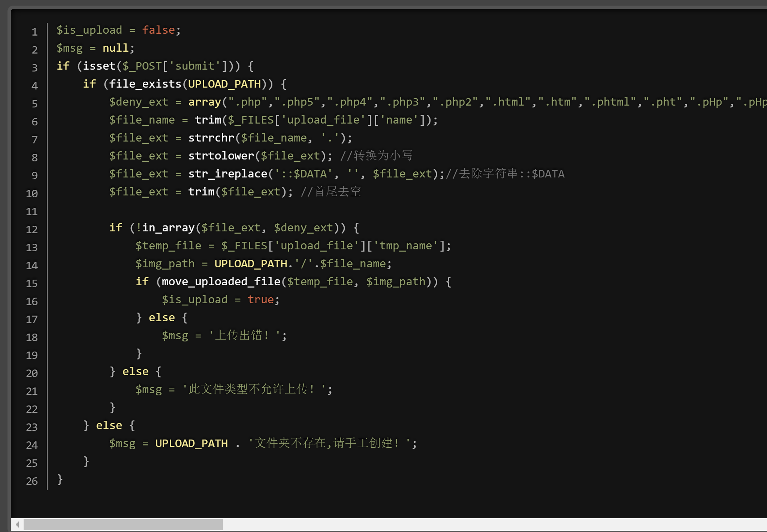Click the true keyword on line 16
This screenshot has height=532, width=767.
[261, 300]
